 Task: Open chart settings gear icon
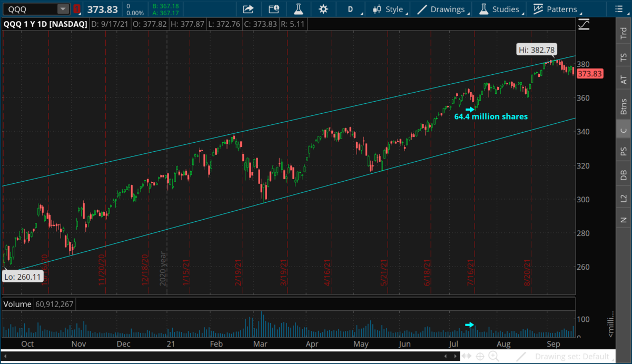(323, 9)
